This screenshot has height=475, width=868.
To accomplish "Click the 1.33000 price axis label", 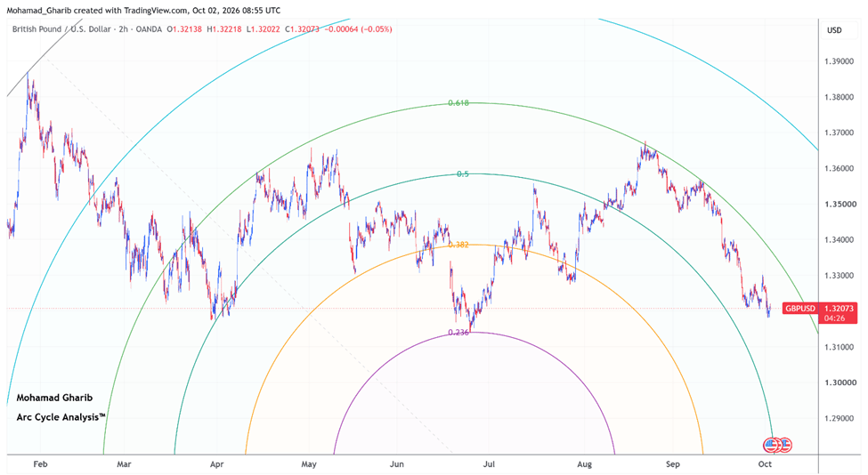I will click(840, 276).
